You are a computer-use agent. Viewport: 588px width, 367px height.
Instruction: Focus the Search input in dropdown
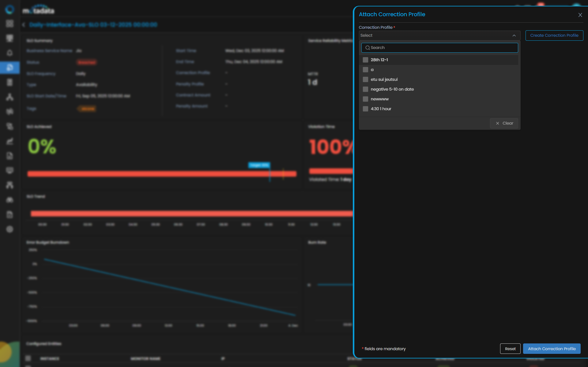439,48
